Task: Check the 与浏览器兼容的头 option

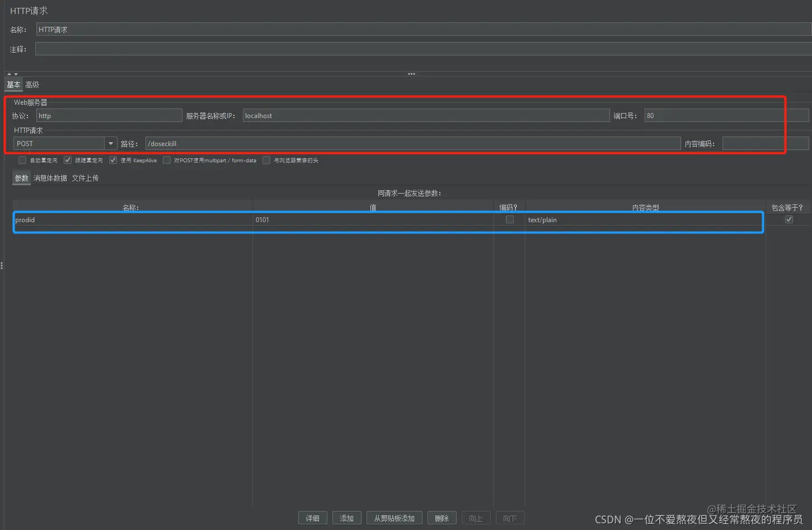Action: 266,160
